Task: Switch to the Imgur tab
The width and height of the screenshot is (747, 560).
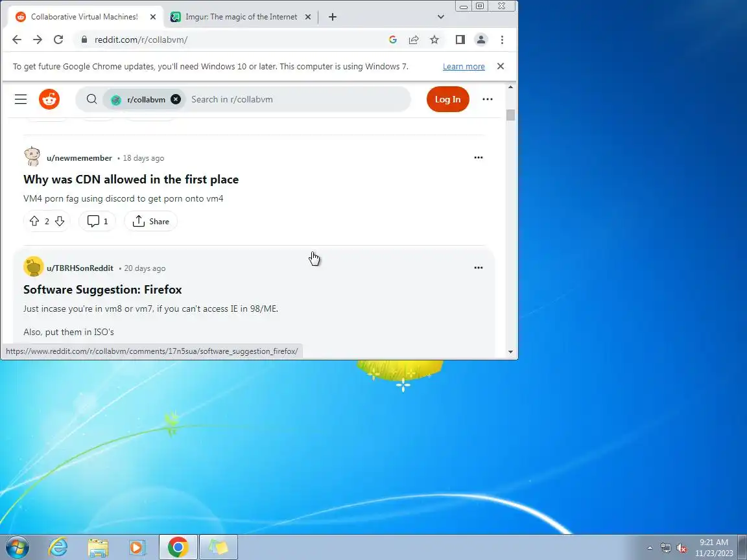Action: (241, 17)
